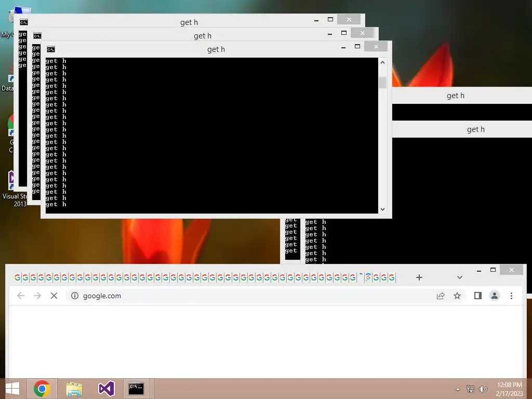Click scroll-down arrow in frontmost get h console

[x=383, y=209]
